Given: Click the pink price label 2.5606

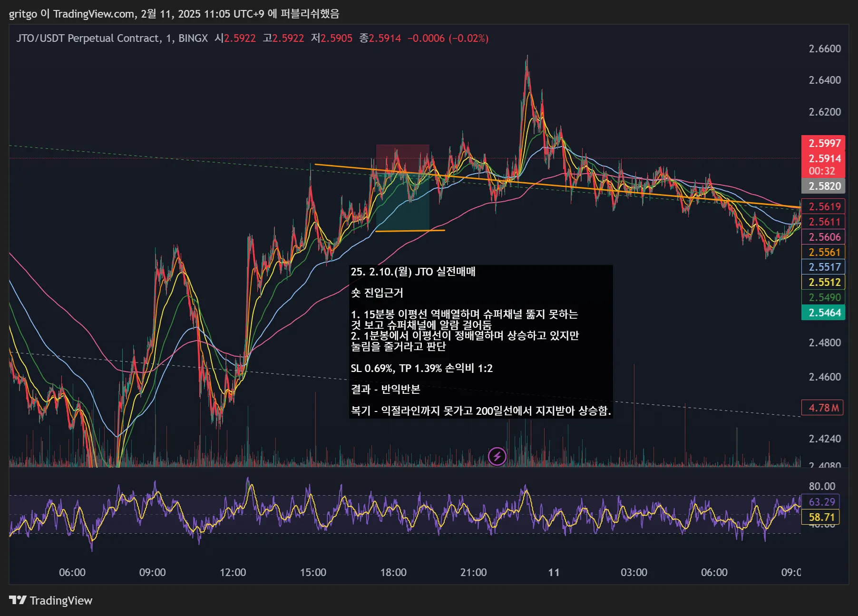Looking at the screenshot, I should coord(824,237).
